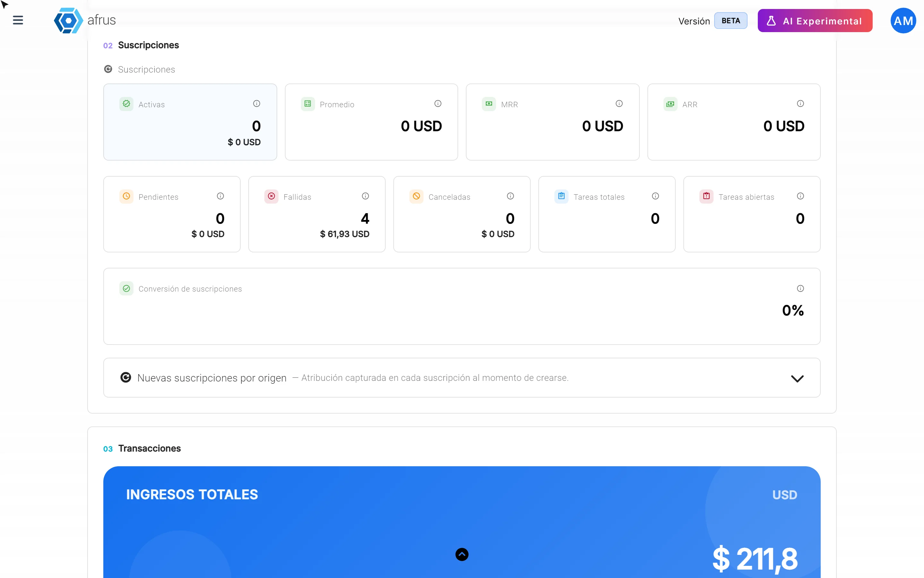Click the USD currency label in banner
Screen dimensions: 924x578
[x=785, y=495]
